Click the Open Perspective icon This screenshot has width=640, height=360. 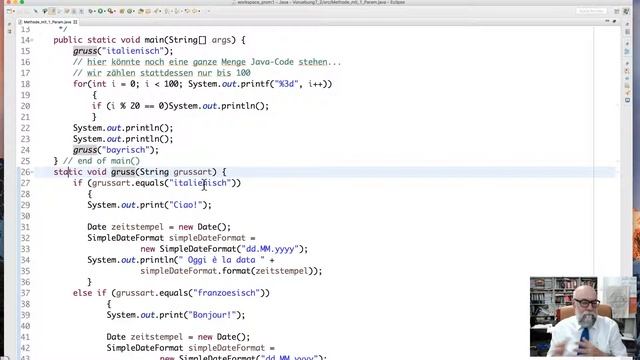tap(617, 11)
